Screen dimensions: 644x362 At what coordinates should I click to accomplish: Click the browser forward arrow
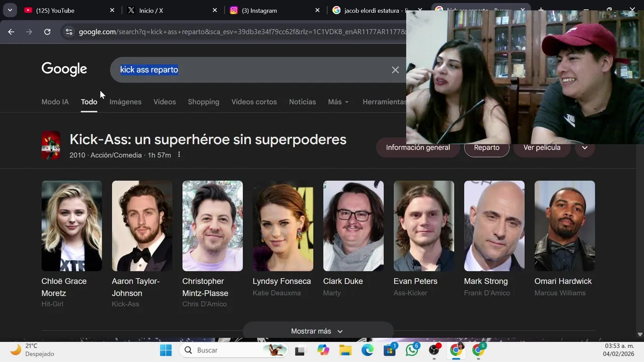[29, 32]
